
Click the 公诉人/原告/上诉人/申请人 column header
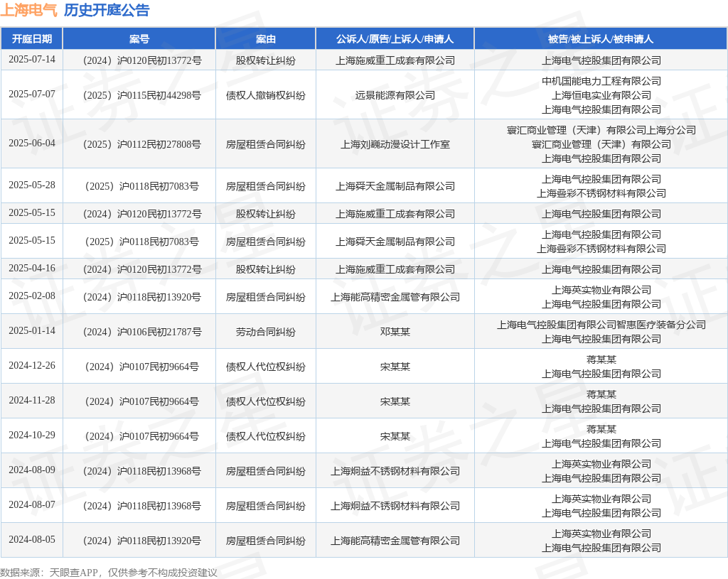[395, 39]
